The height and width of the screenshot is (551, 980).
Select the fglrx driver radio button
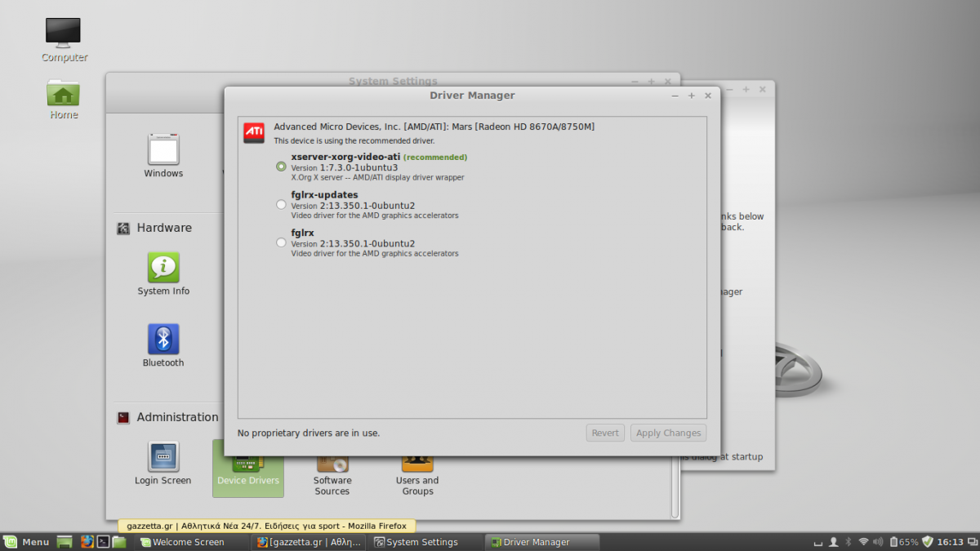(282, 242)
